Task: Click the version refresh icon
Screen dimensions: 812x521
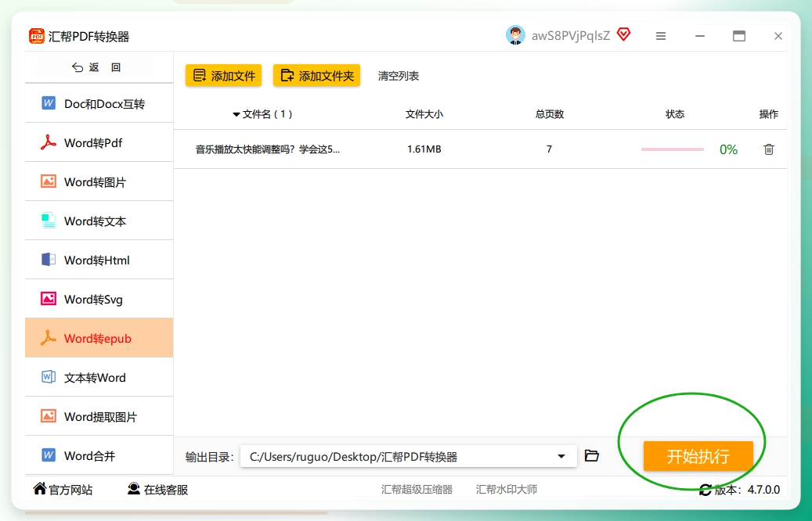Action: (x=705, y=490)
